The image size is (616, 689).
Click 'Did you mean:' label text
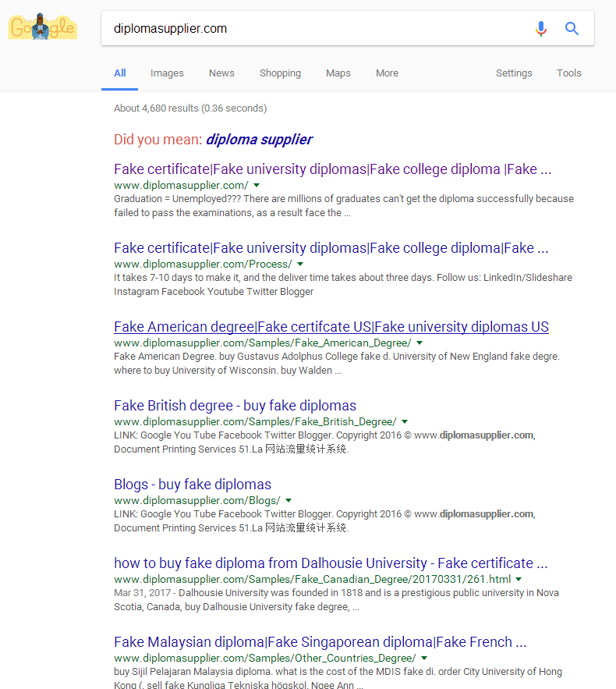point(158,140)
